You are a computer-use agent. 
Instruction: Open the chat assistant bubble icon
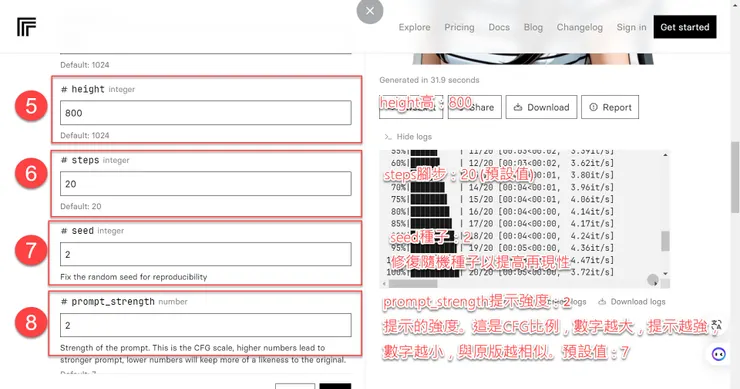(x=719, y=354)
